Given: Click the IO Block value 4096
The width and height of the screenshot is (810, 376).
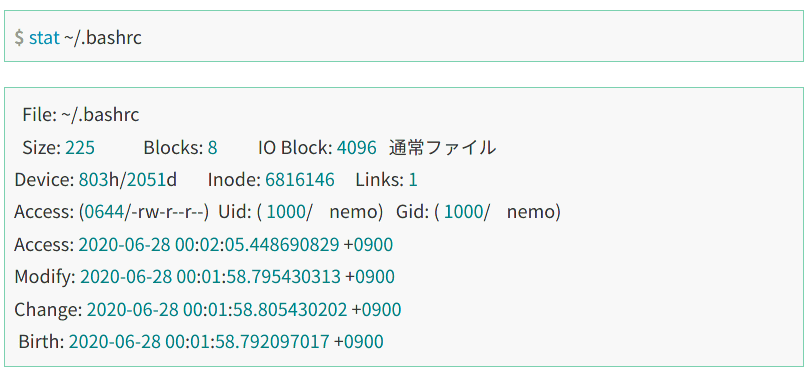Looking at the screenshot, I should point(357,148).
